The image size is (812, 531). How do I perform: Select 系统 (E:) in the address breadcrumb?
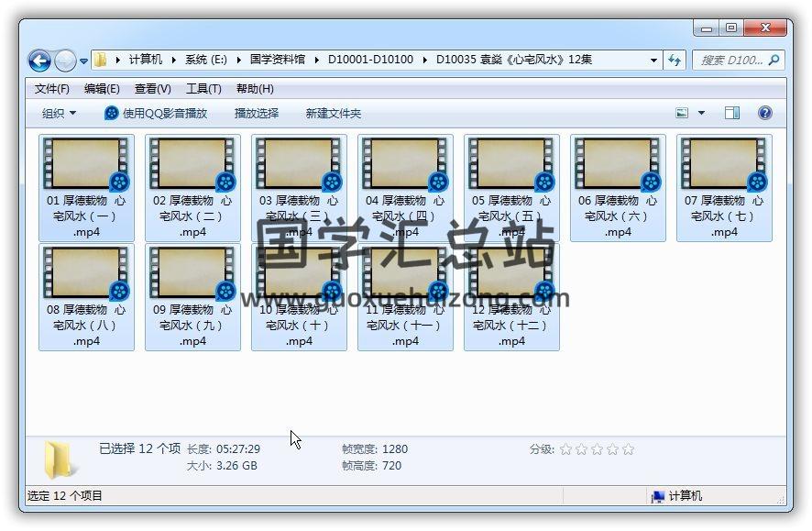[x=206, y=60]
